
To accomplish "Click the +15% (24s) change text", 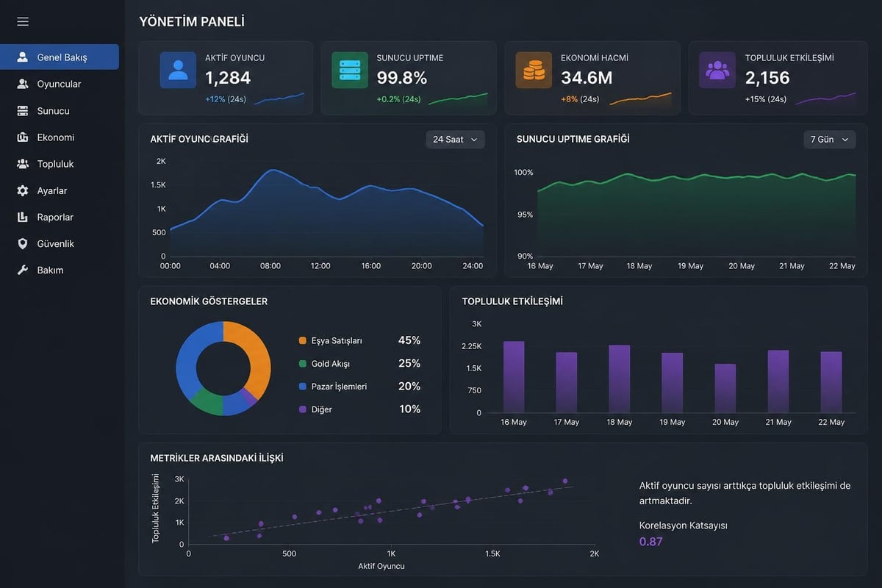I will point(765,99).
